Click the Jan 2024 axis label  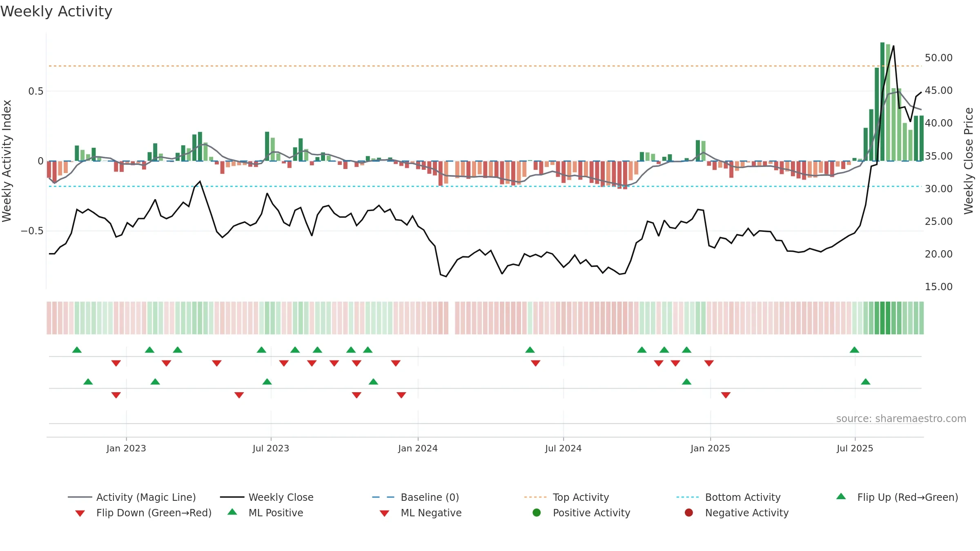tap(418, 448)
